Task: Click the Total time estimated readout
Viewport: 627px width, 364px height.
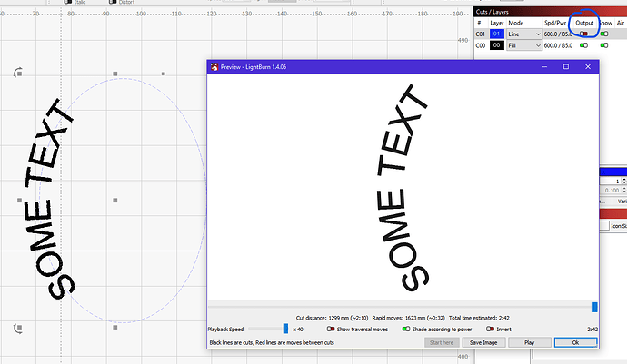Action: point(479,318)
